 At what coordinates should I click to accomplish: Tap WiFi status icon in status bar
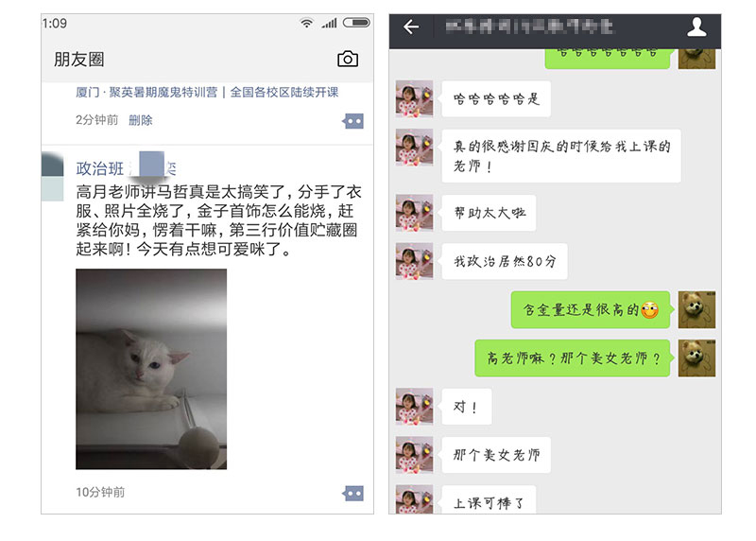point(306,23)
